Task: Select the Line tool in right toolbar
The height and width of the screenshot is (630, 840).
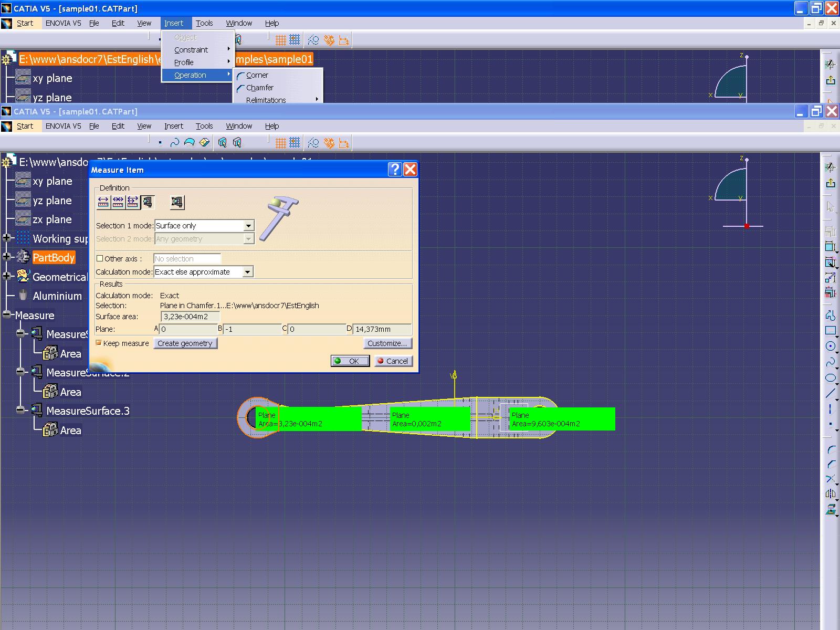Action: point(830,393)
